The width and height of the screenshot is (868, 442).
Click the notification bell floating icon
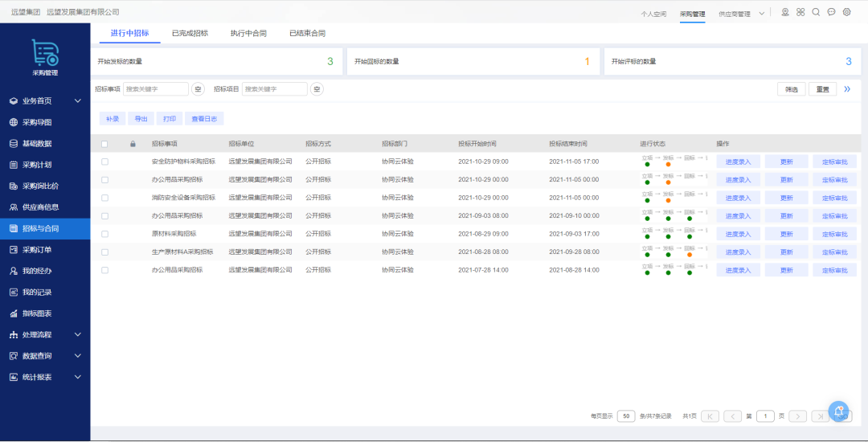(838, 411)
